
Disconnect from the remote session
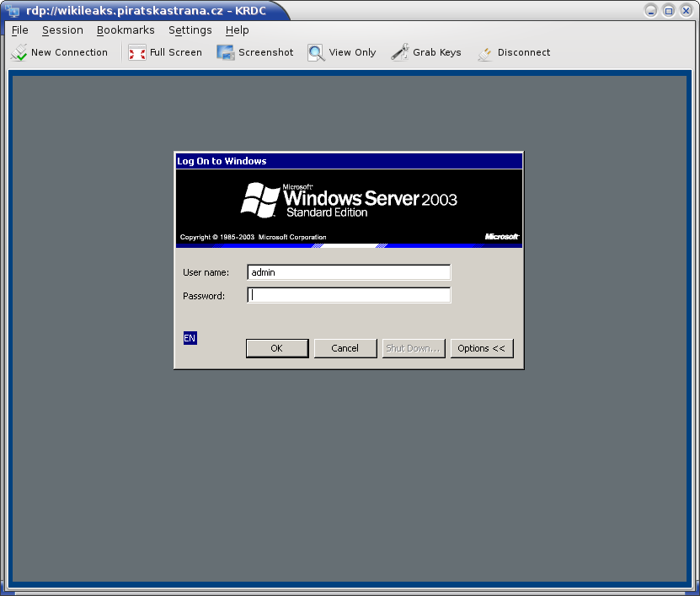514,52
